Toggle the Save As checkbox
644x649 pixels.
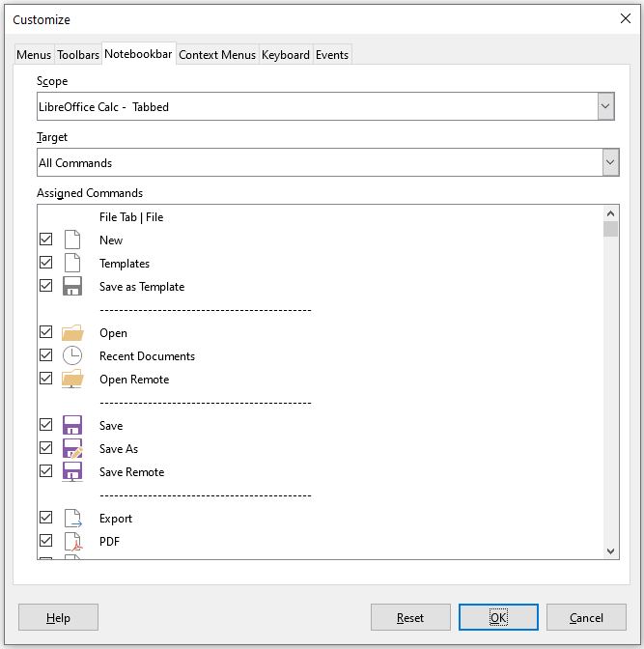click(46, 448)
